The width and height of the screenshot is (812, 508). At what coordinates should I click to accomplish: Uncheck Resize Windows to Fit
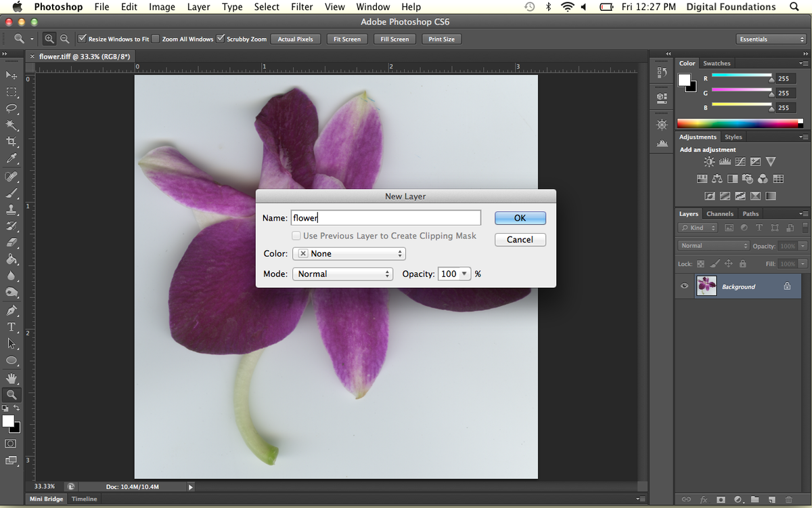[83, 39]
